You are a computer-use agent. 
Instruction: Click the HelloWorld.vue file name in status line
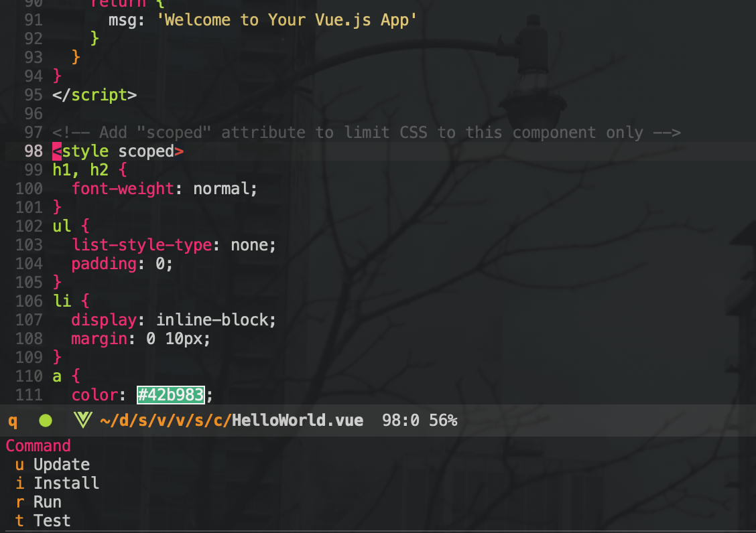(298, 421)
